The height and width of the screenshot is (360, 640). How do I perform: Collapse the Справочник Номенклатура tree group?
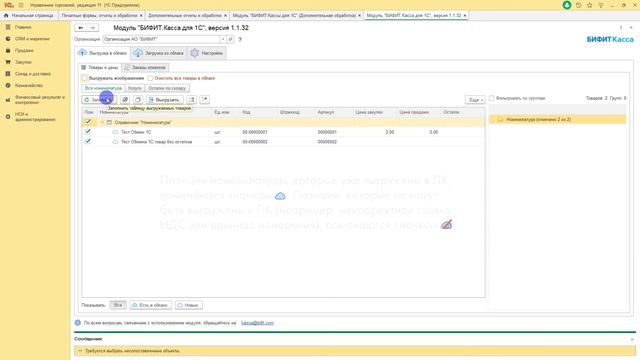[x=102, y=122]
